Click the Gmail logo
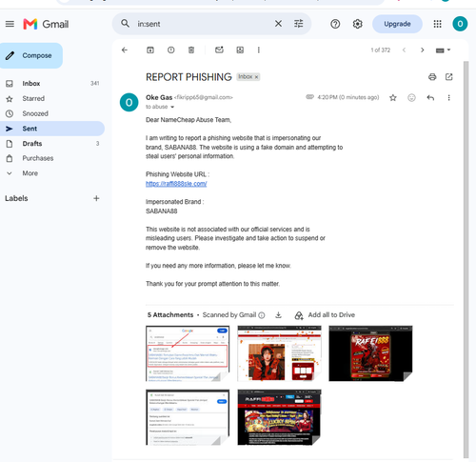 46,24
